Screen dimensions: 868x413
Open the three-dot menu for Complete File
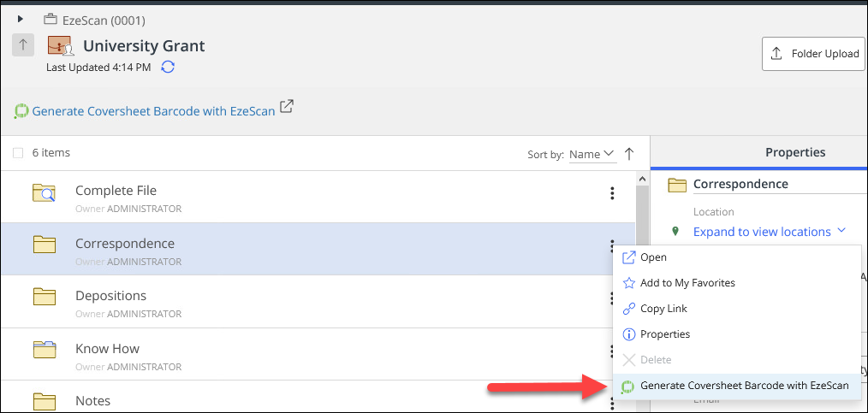click(612, 193)
